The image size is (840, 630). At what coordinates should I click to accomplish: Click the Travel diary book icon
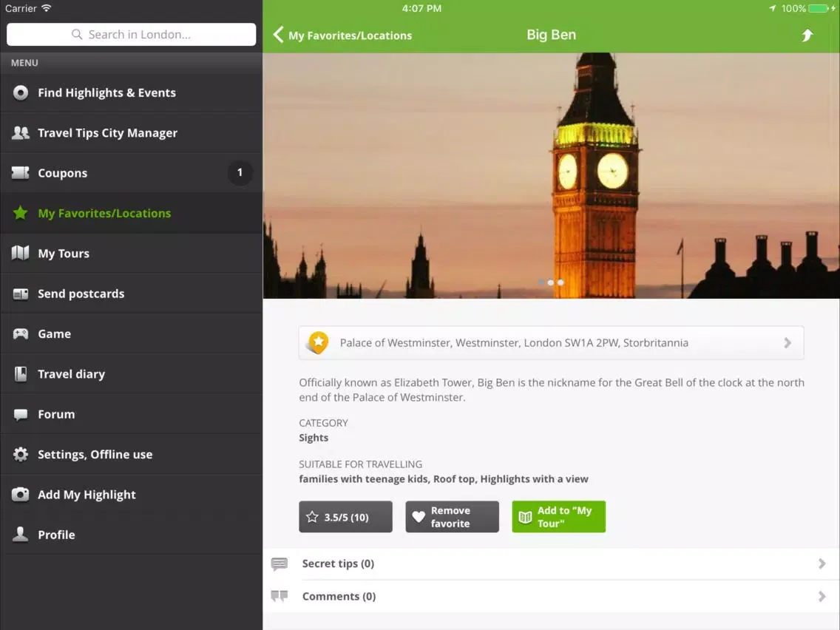tap(21, 374)
